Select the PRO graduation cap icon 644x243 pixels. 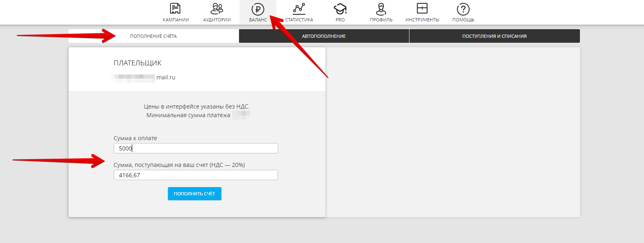[x=340, y=9]
